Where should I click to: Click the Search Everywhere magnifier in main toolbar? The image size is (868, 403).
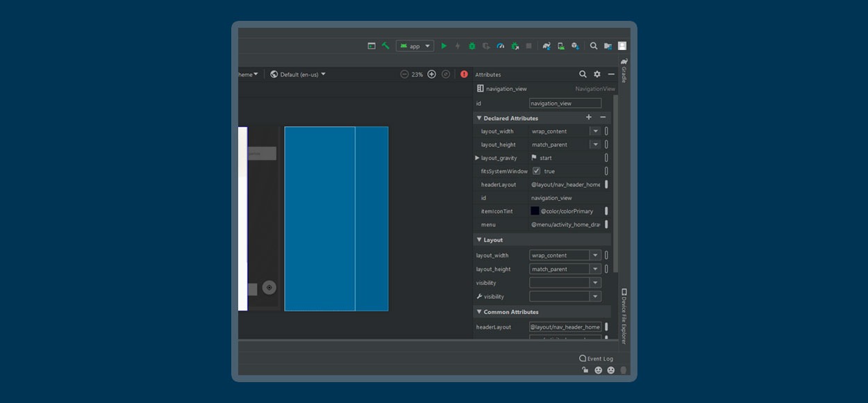pos(594,46)
